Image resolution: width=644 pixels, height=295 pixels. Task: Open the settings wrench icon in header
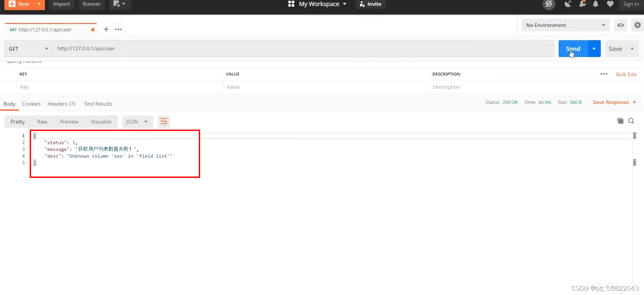(582, 4)
